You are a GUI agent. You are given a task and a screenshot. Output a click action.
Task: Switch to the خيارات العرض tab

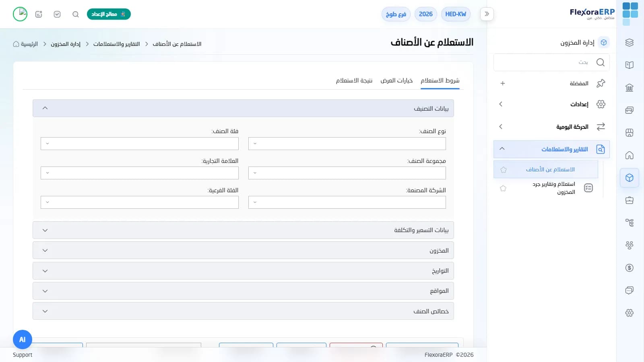coord(396,80)
